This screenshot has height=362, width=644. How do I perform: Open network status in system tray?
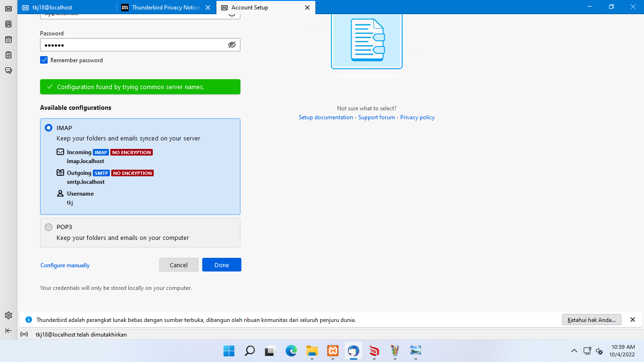587,351
